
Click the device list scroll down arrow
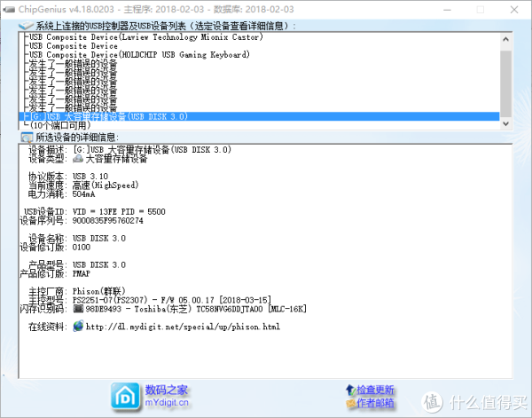[x=505, y=123]
